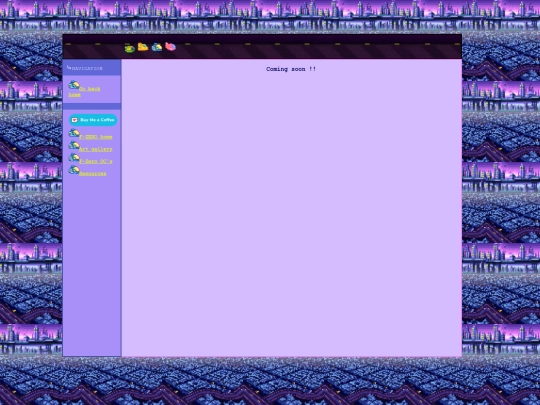The width and height of the screenshot is (540, 405).
Task: Open the F-Zero OC's link
Action: pyautogui.click(x=96, y=161)
